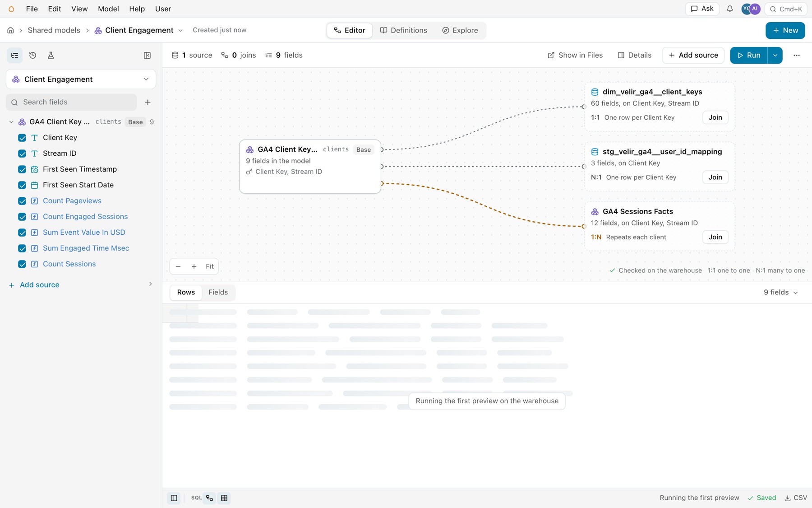Open the history clock icon
This screenshot has height=508, width=812.
tap(33, 55)
